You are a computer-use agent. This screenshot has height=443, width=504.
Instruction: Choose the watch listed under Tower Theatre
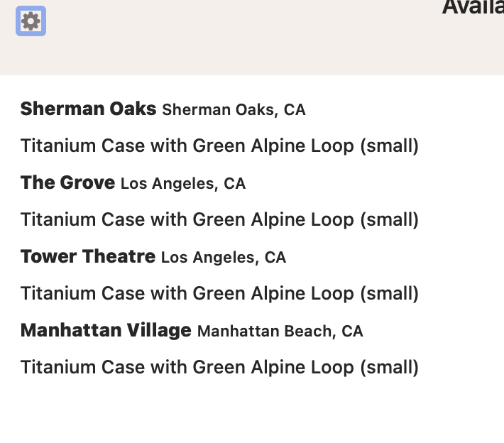219,293
